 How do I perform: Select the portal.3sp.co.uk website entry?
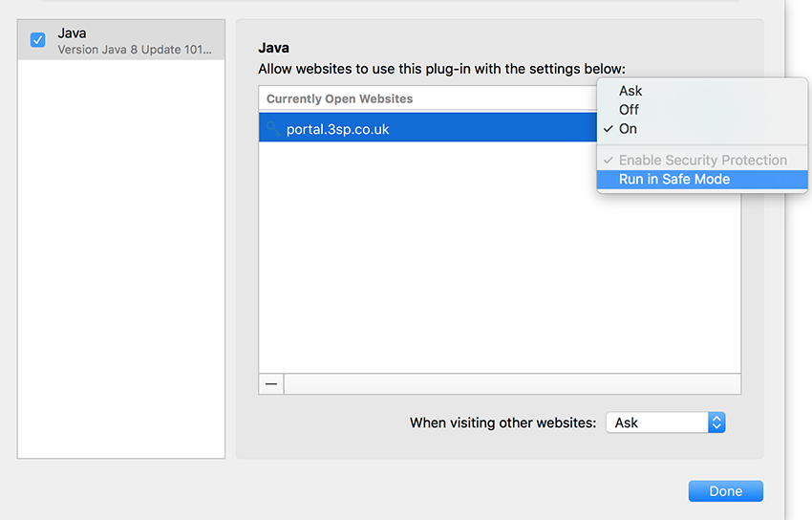coord(428,127)
